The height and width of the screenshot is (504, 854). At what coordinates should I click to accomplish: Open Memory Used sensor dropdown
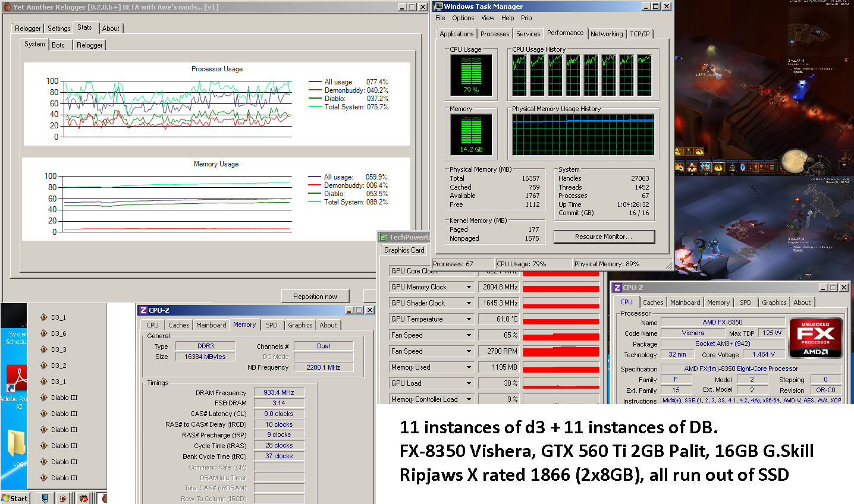click(469, 367)
